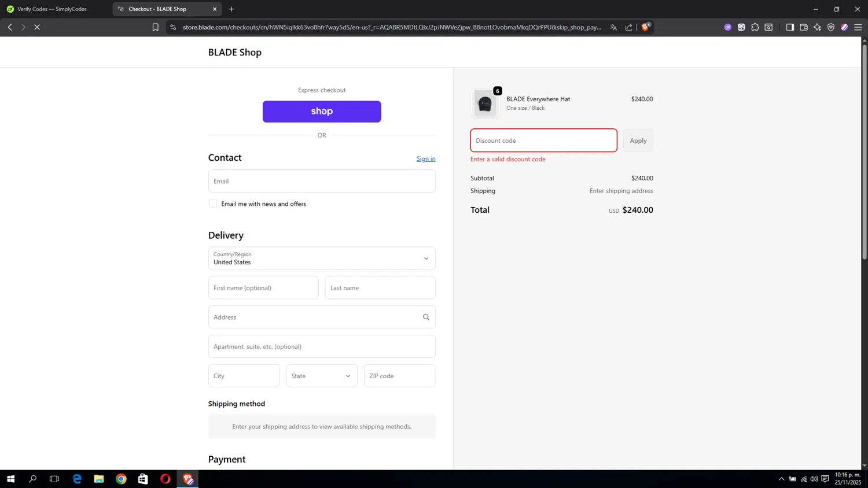
Task: Open the Brave VPN shield icon
Action: (831, 27)
